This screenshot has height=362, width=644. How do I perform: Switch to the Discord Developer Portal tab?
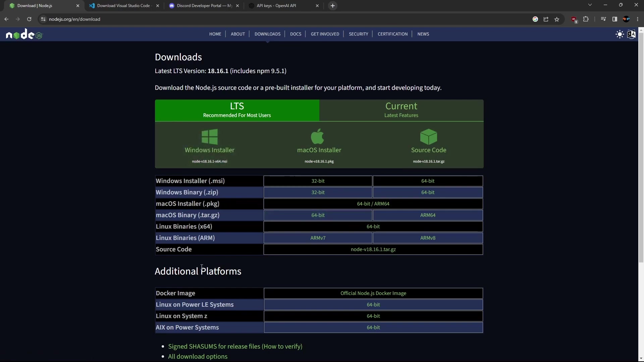tap(201, 6)
